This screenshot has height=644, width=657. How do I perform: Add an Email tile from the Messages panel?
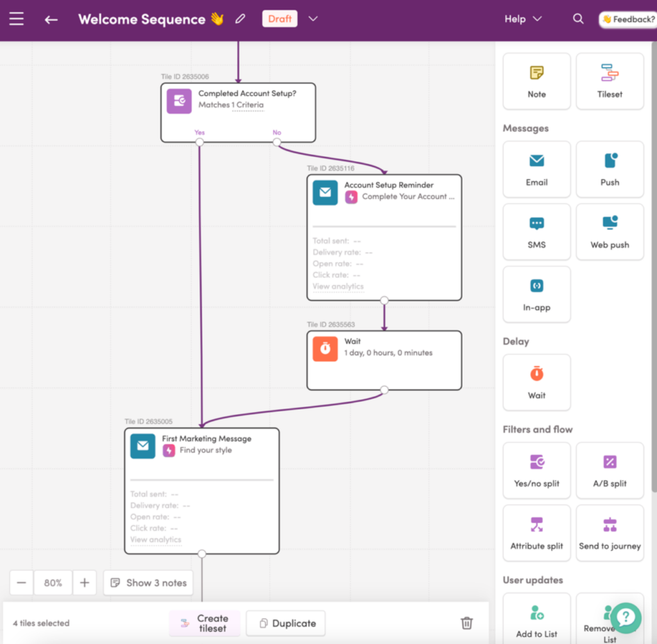click(x=536, y=169)
